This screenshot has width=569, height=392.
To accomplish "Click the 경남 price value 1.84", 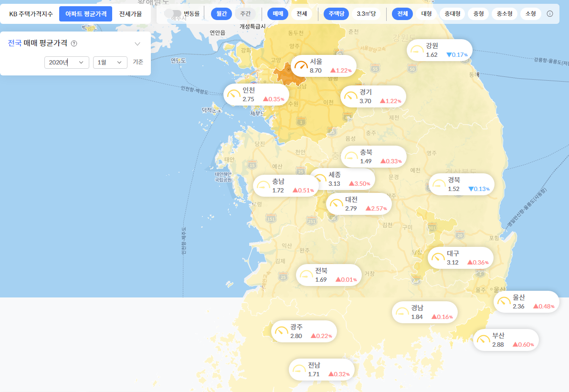I will coord(417,317).
